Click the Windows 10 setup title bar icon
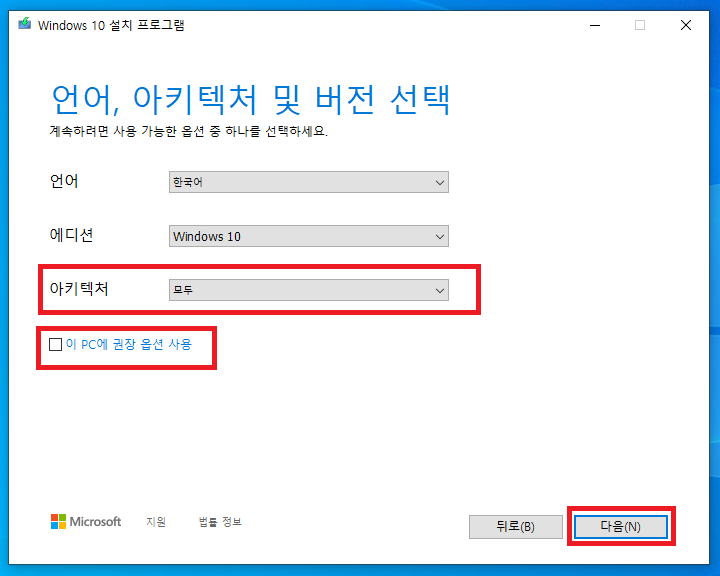This screenshot has height=576, width=720. click(25, 23)
